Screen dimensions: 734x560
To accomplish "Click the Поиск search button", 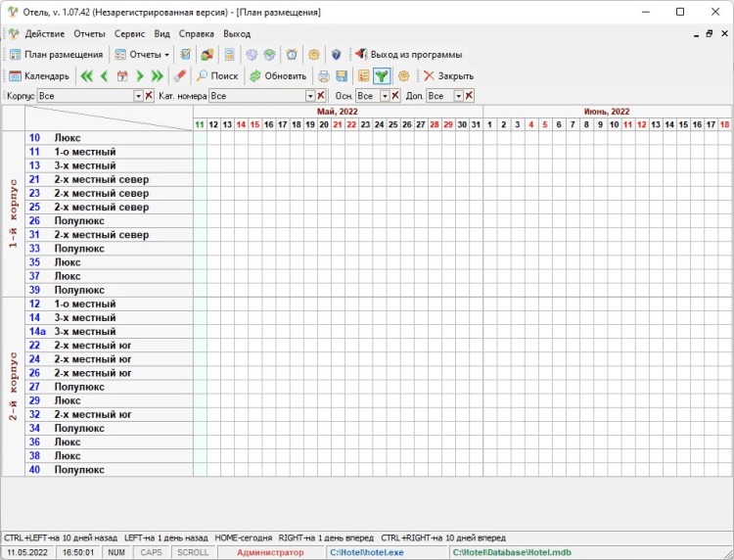I will point(217,75).
